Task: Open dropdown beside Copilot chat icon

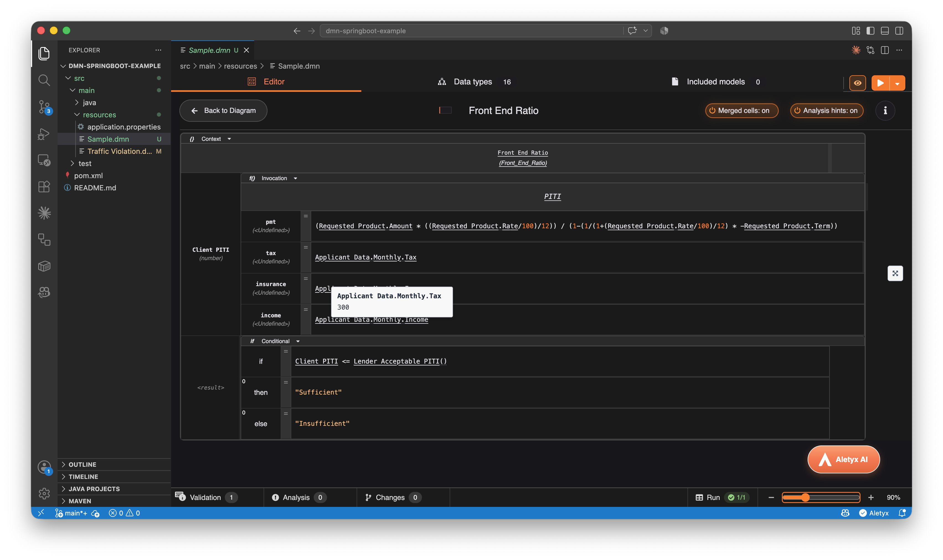Action: 646,30
